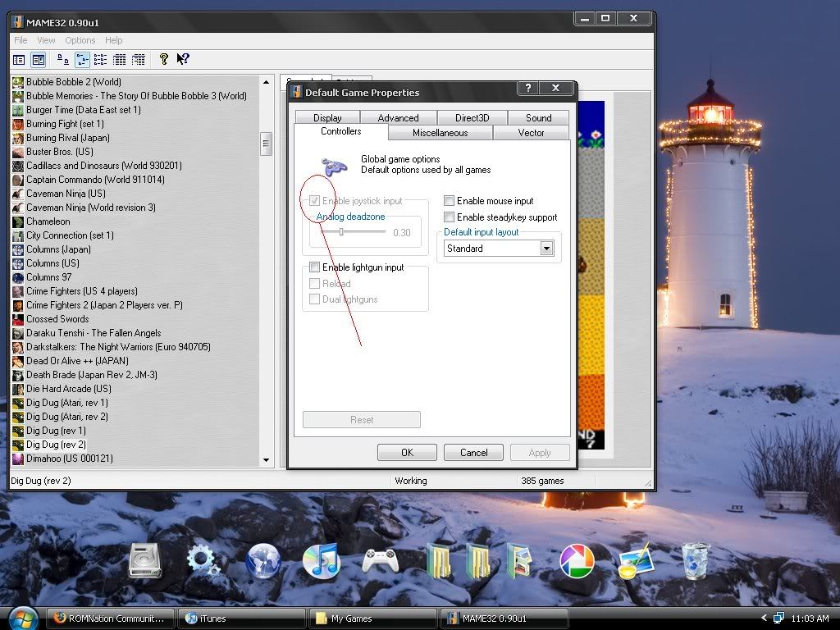
Task: Expand hidden system tray icons arrow
Action: coord(764,618)
